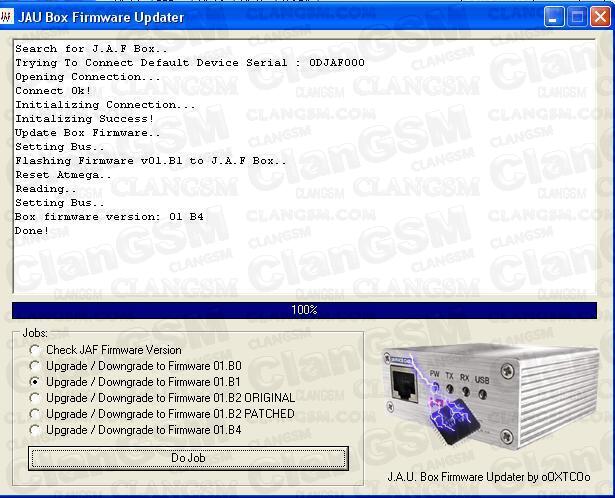
Task: Click the 'Update Box Firmware..' log line
Action: point(88,133)
